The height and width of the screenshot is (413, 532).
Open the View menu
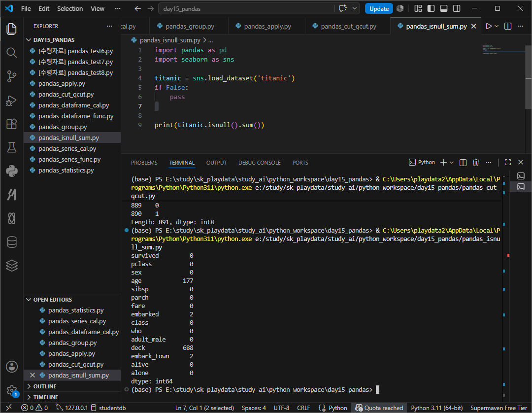pos(98,8)
